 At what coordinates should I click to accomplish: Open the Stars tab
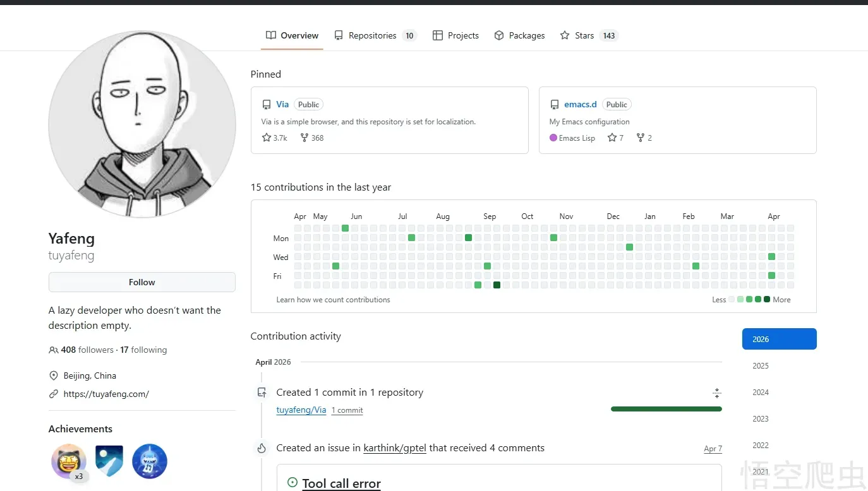click(x=588, y=35)
